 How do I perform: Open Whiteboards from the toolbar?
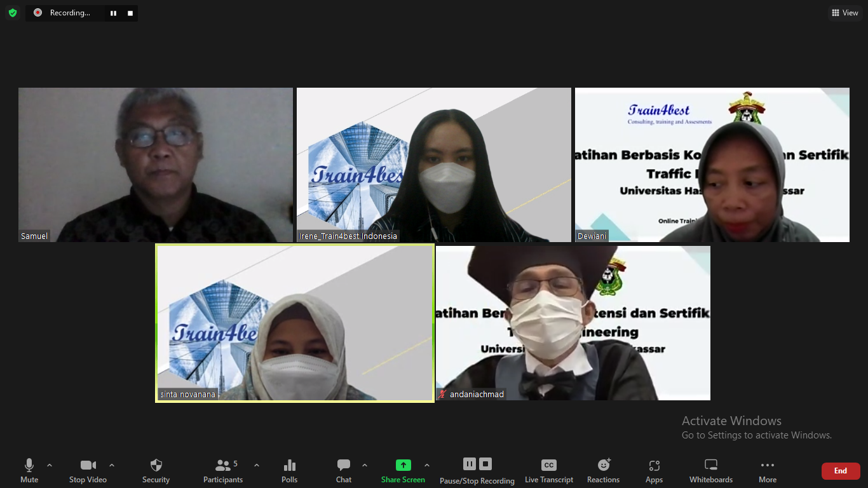point(711,470)
